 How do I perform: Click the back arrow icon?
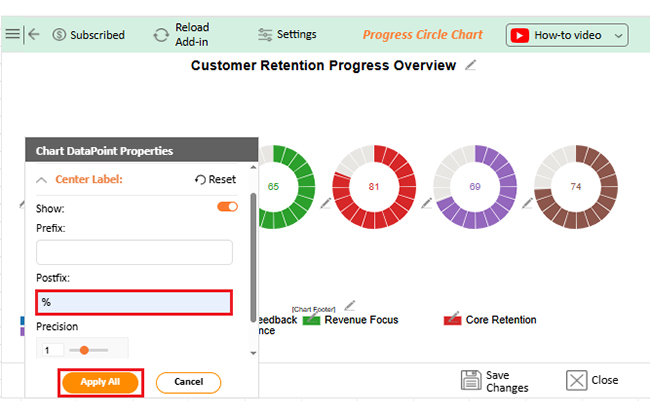[x=34, y=34]
